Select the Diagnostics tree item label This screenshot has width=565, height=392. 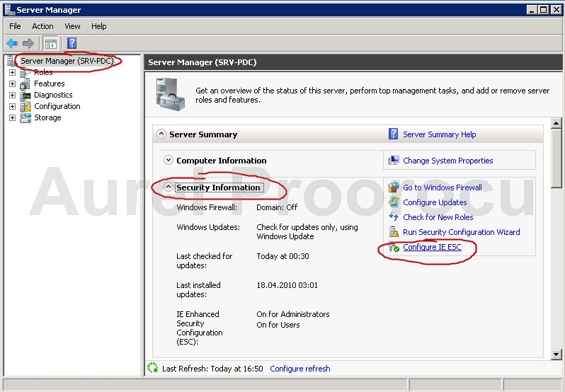click(53, 95)
